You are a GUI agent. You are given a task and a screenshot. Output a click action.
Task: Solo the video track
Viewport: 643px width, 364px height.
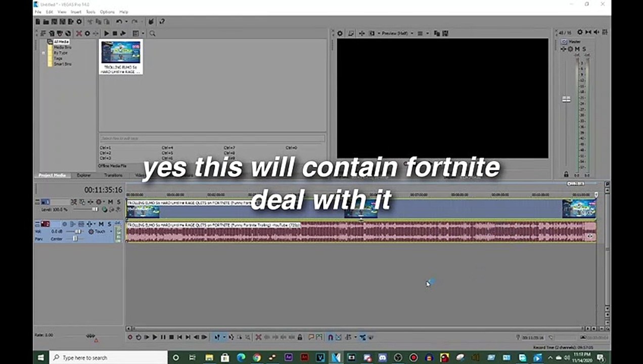(x=119, y=202)
